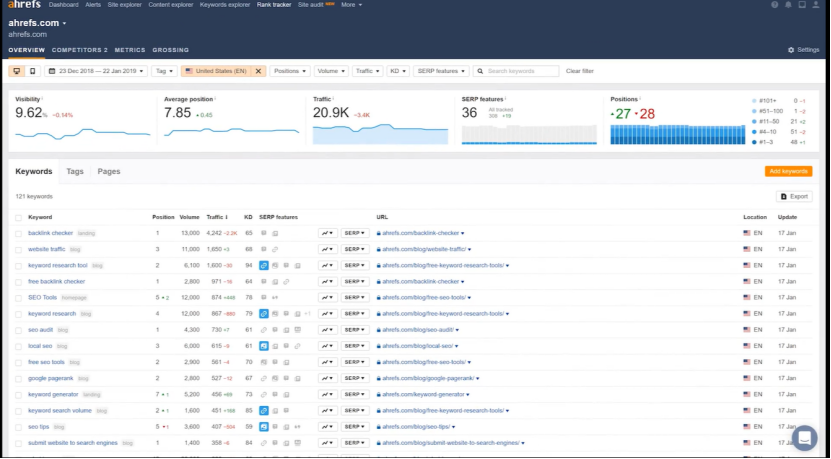831x459 pixels.
Task: Open the KD filter dropdown
Action: (x=397, y=71)
